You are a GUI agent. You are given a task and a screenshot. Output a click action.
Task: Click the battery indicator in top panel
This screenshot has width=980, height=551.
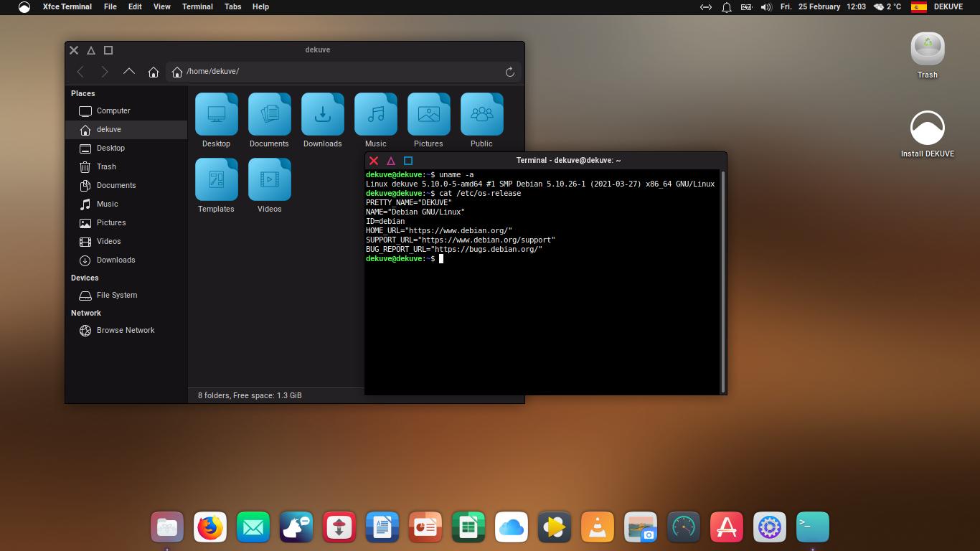(x=746, y=7)
